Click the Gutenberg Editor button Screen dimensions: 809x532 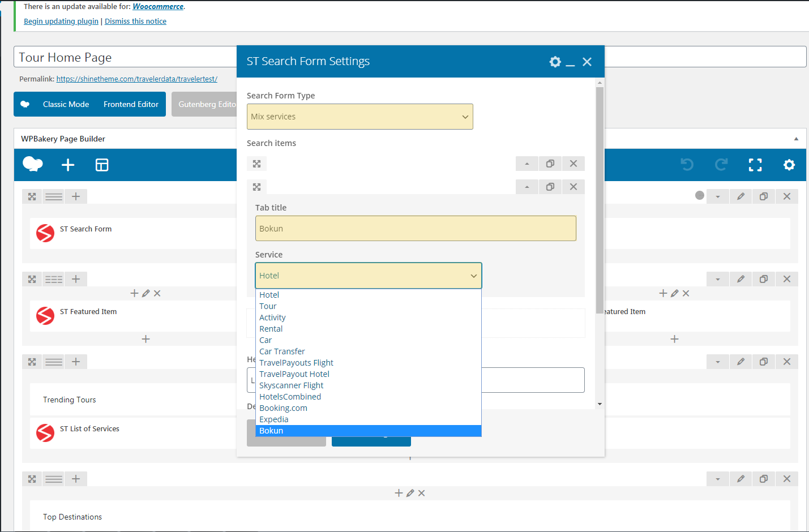pyautogui.click(x=204, y=104)
